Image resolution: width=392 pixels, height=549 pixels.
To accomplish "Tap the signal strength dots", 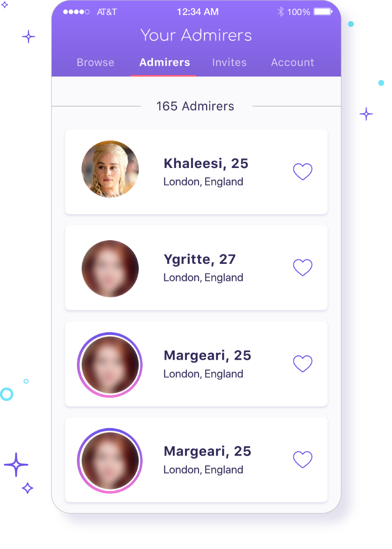I will pos(76,12).
